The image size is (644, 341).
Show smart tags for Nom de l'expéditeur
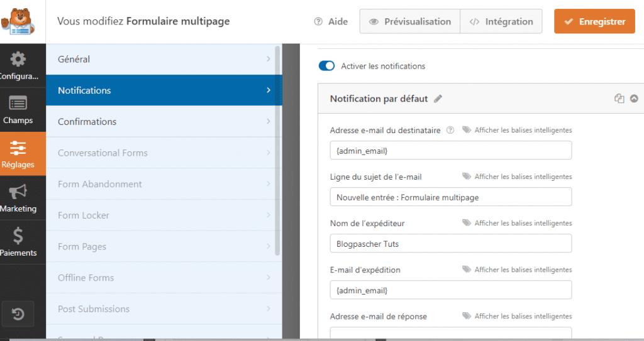(x=523, y=223)
